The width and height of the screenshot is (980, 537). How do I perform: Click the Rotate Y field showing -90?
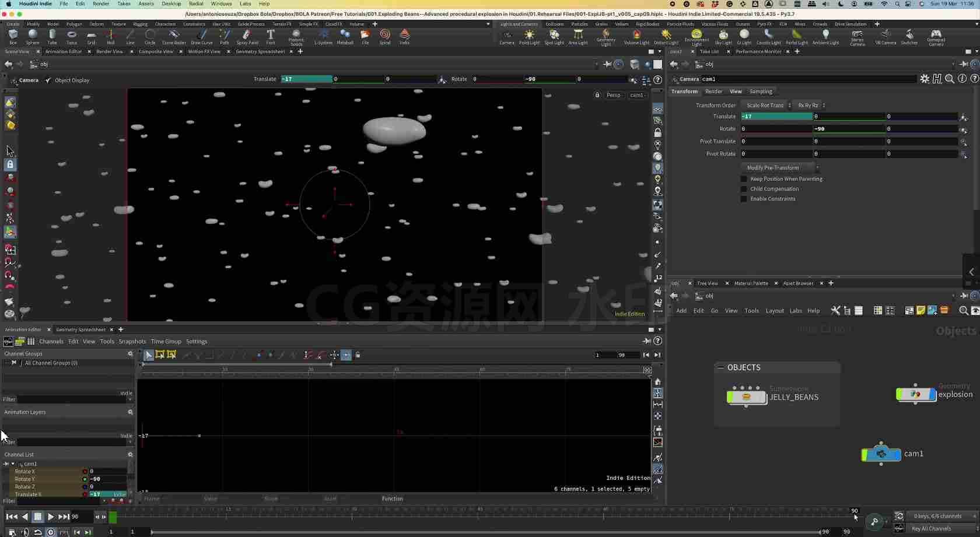pyautogui.click(x=849, y=129)
